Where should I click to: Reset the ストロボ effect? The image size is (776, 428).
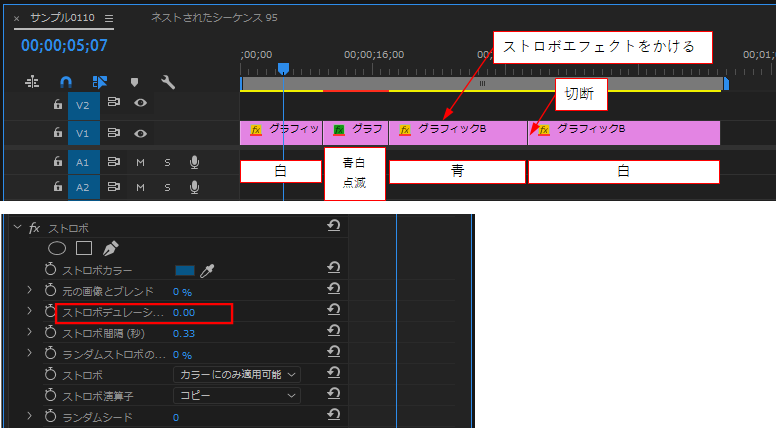point(334,226)
